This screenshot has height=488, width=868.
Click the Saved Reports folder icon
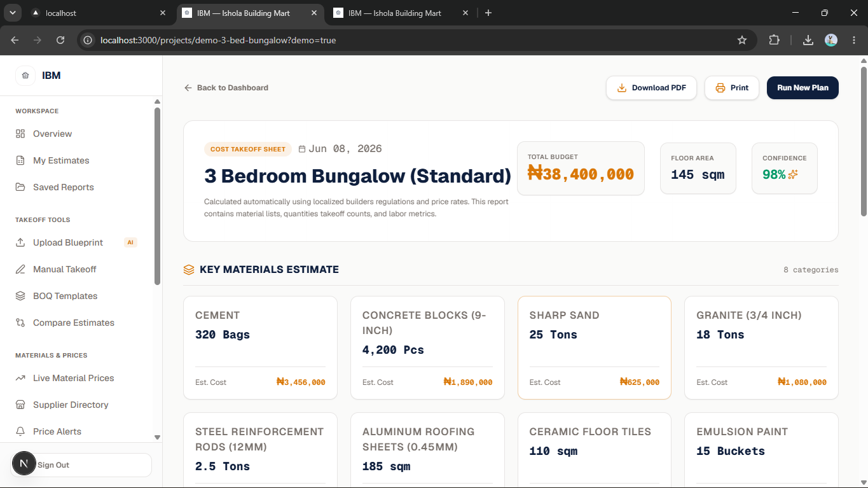pyautogui.click(x=20, y=187)
